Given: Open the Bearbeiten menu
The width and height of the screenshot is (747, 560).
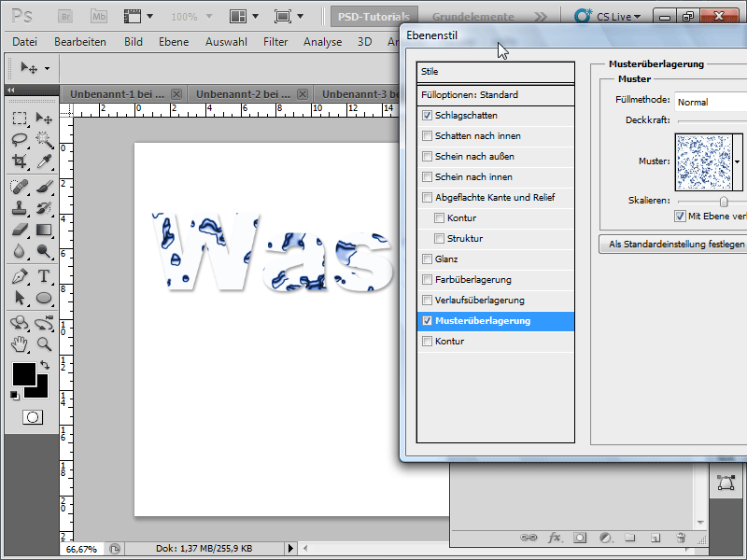Looking at the screenshot, I should point(80,42).
